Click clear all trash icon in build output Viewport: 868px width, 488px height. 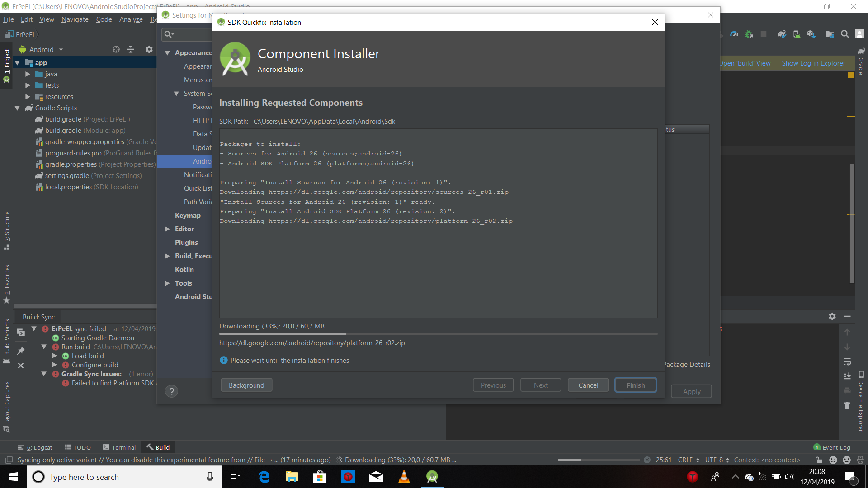847,405
